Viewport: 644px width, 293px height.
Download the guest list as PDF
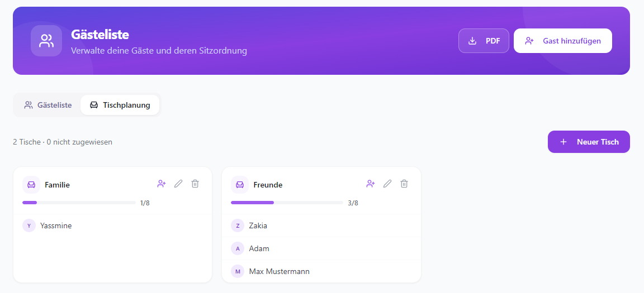tap(484, 41)
